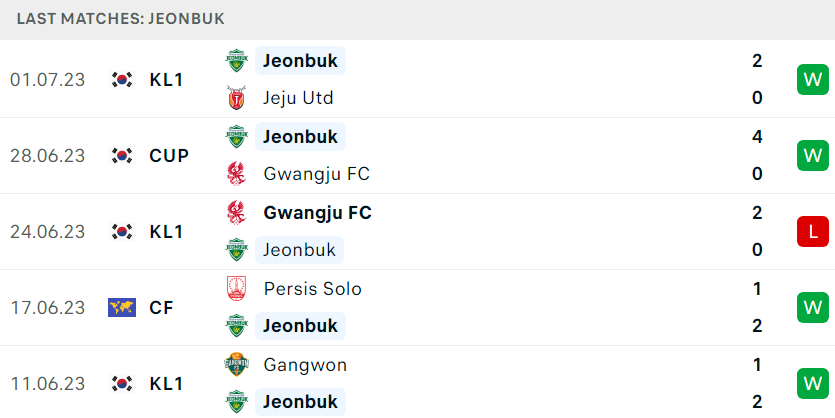Click the red L result badge
The width and height of the screenshot is (835, 418).
[813, 232]
